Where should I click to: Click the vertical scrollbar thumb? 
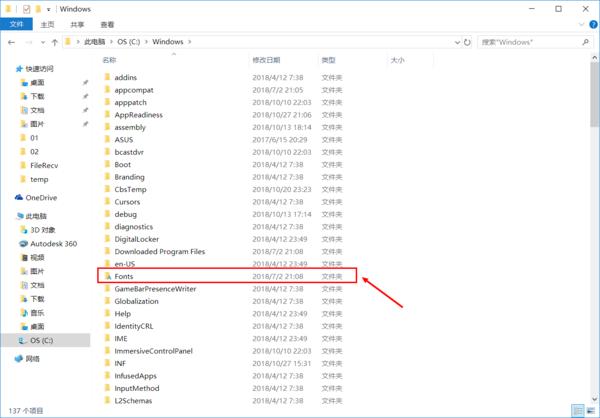click(x=594, y=95)
